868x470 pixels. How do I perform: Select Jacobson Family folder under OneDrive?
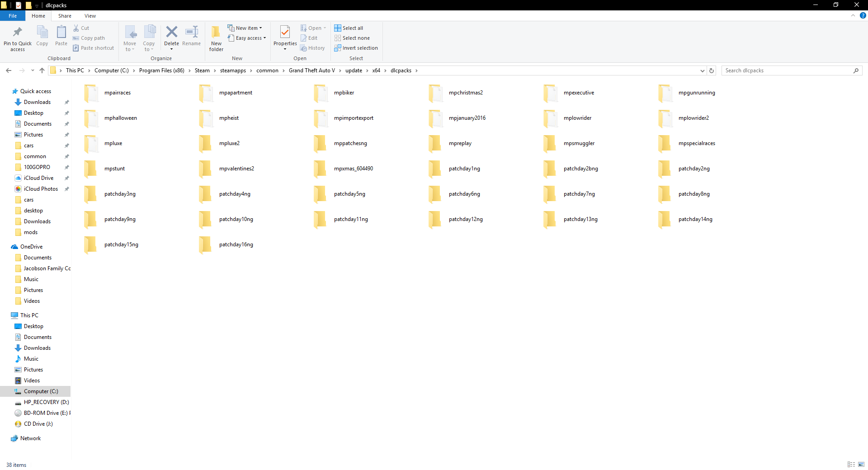click(x=47, y=268)
